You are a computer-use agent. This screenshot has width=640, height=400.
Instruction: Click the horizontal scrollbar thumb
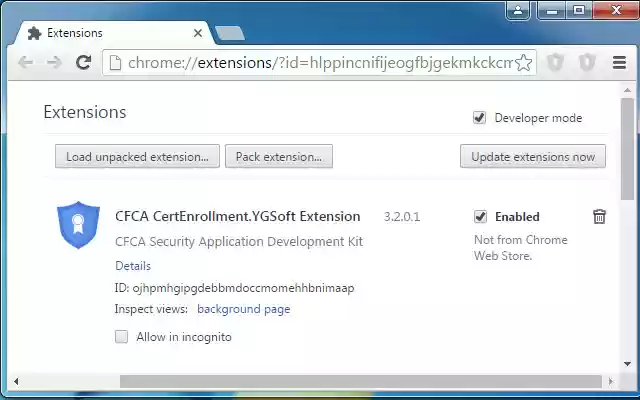pos(361,382)
